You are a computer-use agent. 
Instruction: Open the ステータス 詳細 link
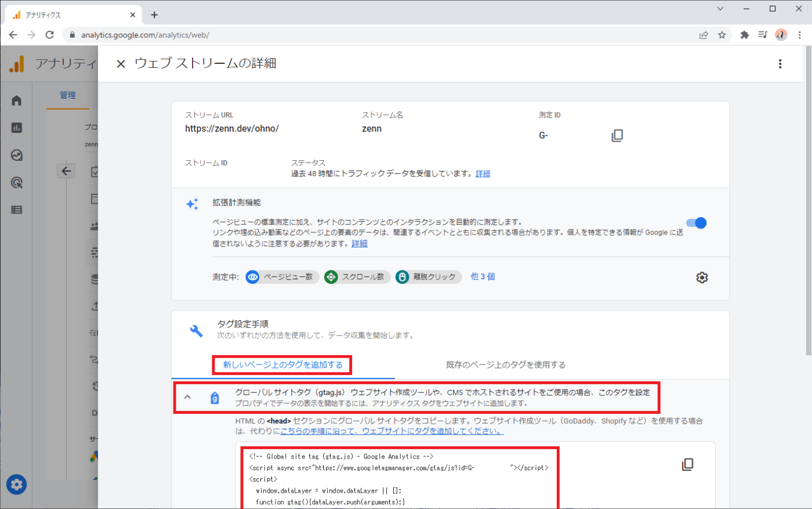coord(483,174)
